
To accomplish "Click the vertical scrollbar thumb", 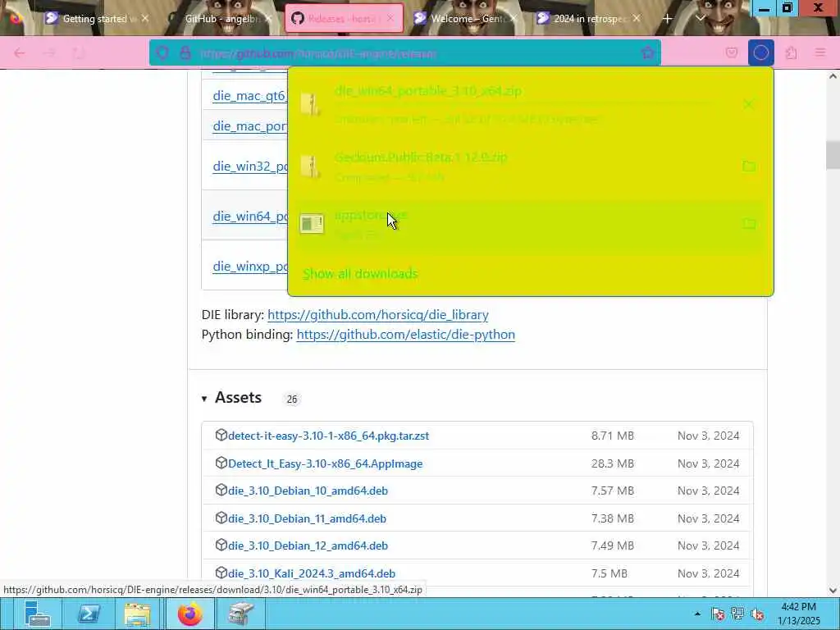I will point(833,155).
